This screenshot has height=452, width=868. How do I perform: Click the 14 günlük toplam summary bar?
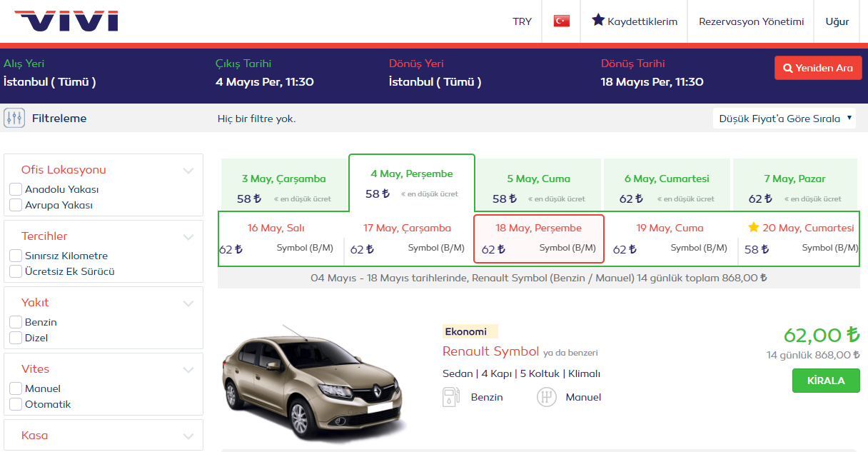[x=539, y=278]
